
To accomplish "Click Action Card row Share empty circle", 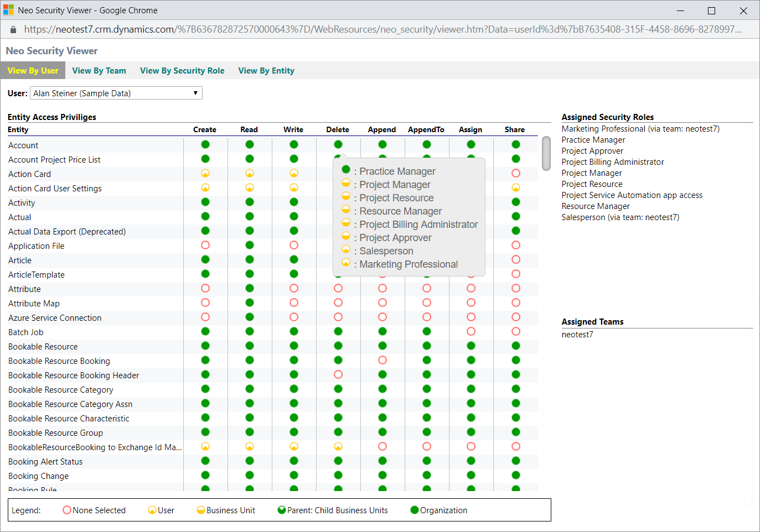I will tap(516, 173).
